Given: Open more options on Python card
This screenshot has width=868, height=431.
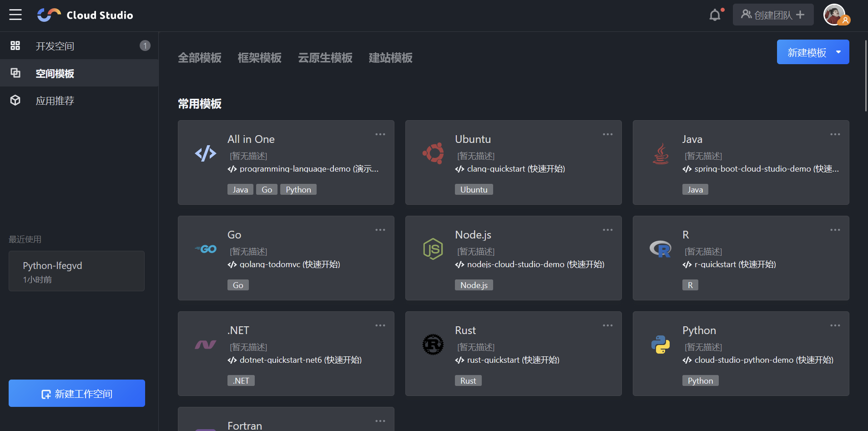Looking at the screenshot, I should click(x=835, y=325).
